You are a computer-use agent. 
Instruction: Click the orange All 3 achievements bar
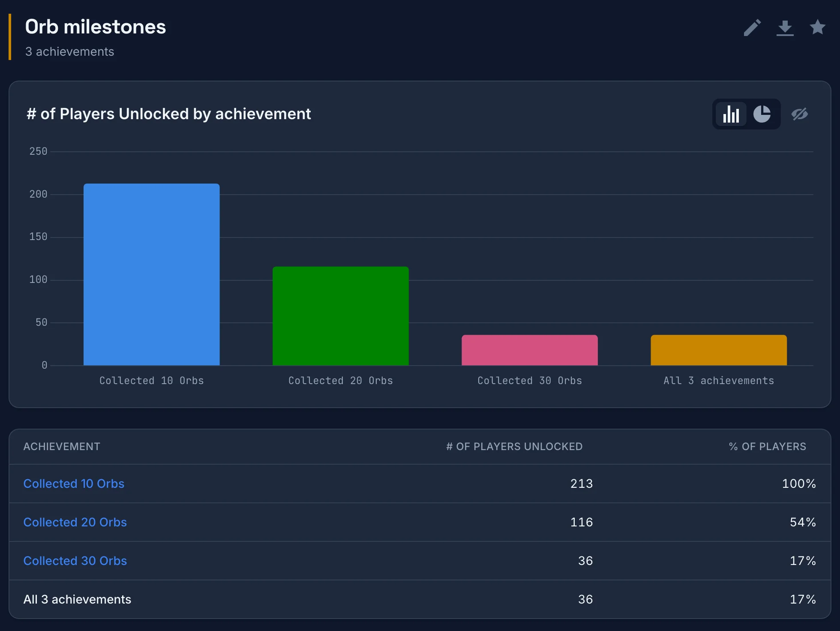point(719,350)
